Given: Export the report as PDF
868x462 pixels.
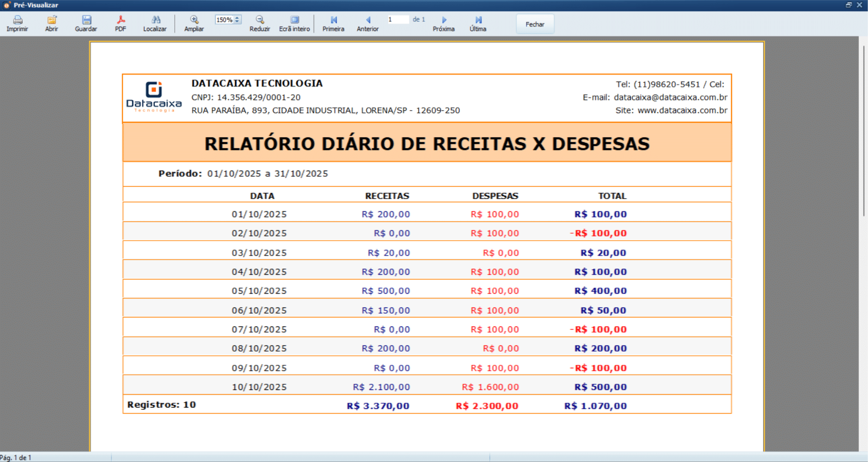Looking at the screenshot, I should (120, 23).
